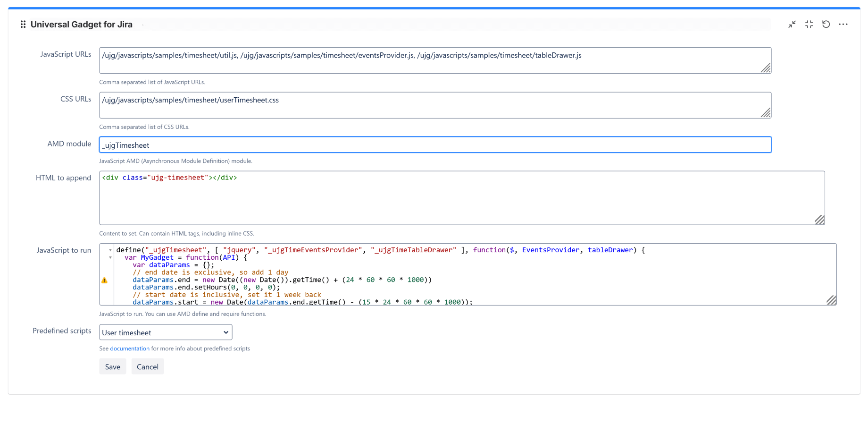Viewport: 868px width, 425px height.
Task: Click the shrink gadget icon
Action: tap(792, 24)
